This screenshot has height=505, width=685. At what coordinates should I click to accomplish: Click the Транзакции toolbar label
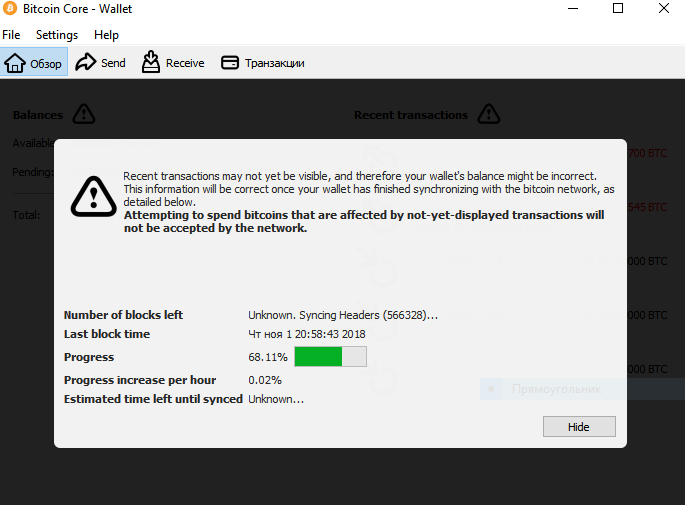click(x=275, y=63)
